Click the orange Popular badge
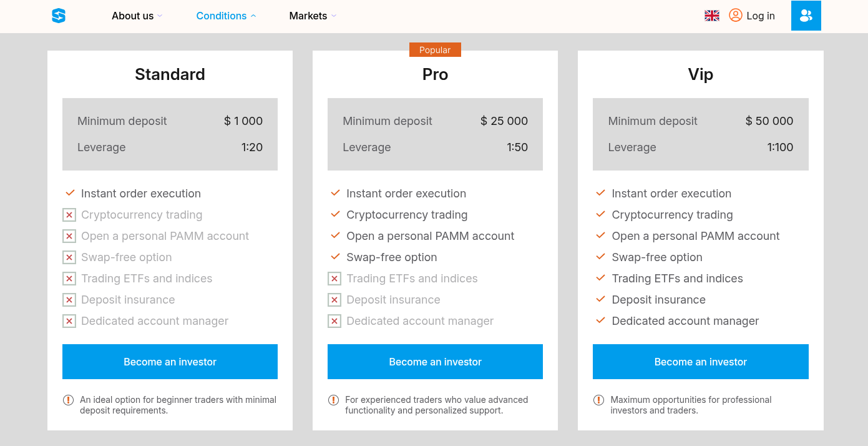This screenshot has width=868, height=446. 435,50
